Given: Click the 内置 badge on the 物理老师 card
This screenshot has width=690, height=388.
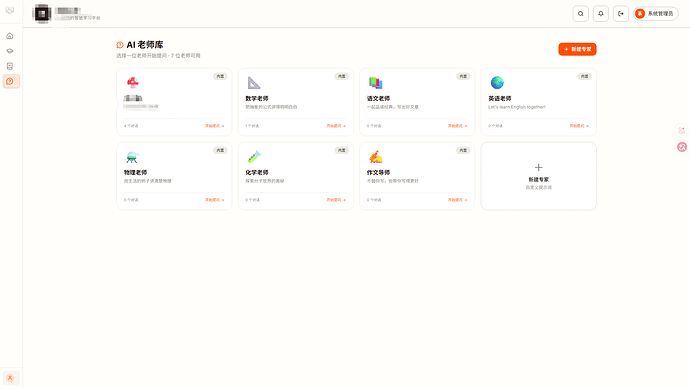Looking at the screenshot, I should [220, 150].
